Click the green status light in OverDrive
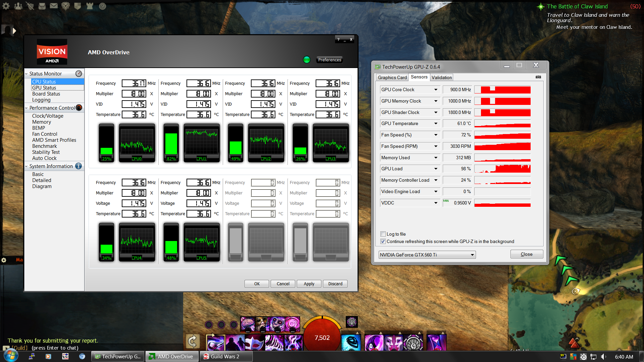 click(x=307, y=60)
